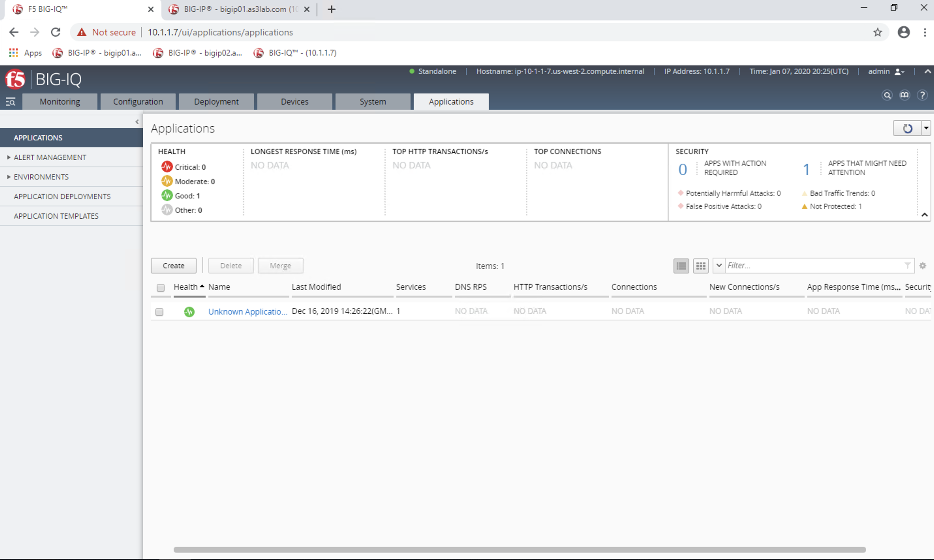Click the Not Protected warning triangle icon
Viewport: 934px width, 560px height.
coord(804,207)
